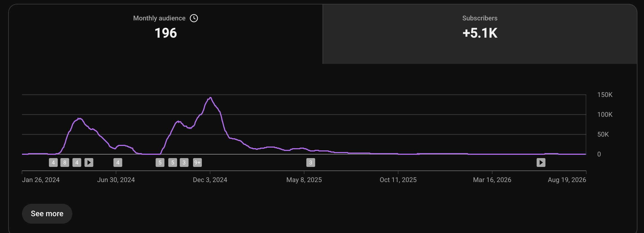Image resolution: width=644 pixels, height=233 pixels.
Task: Click the +5.1K subscribers value
Action: click(480, 33)
